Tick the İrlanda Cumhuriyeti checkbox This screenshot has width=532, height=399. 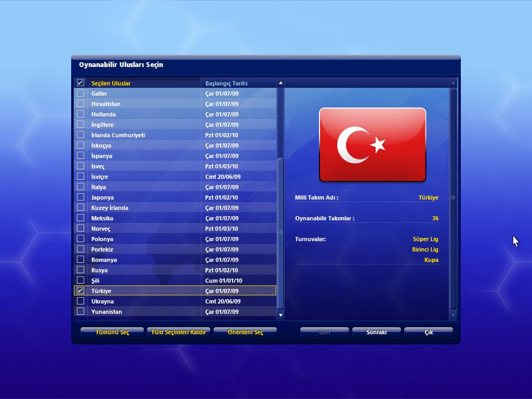click(81, 135)
